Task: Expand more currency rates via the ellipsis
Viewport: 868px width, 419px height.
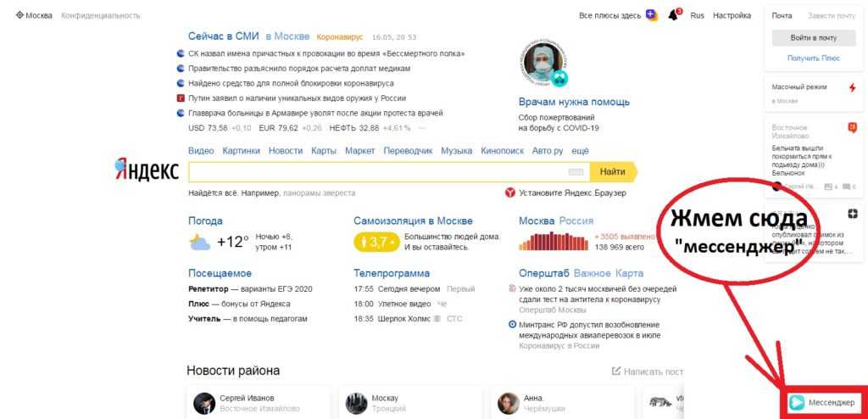Action: click(421, 128)
